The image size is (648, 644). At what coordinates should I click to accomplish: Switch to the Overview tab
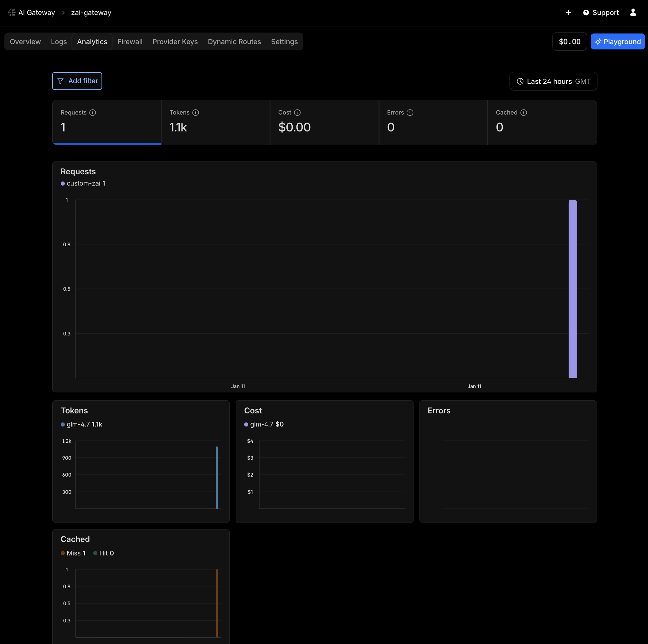(x=25, y=42)
